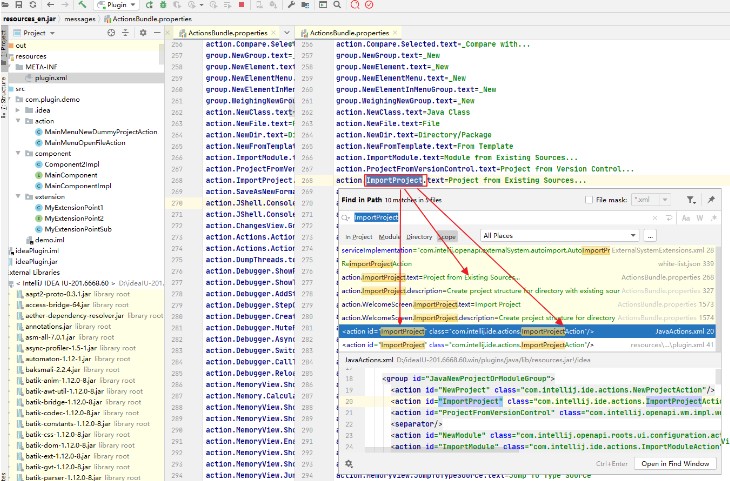Collapse all with the Project panel icon

tap(125, 33)
